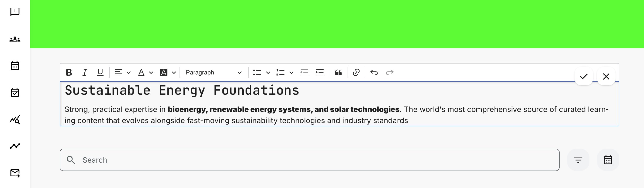This screenshot has height=188, width=644.
Task: Increase indent of the text
Action: click(319, 73)
